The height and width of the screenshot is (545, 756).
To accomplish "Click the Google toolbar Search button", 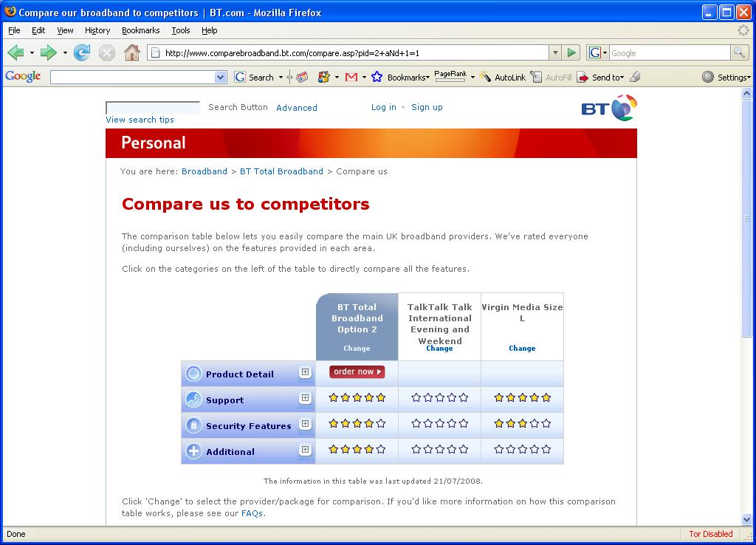I will click(x=255, y=77).
